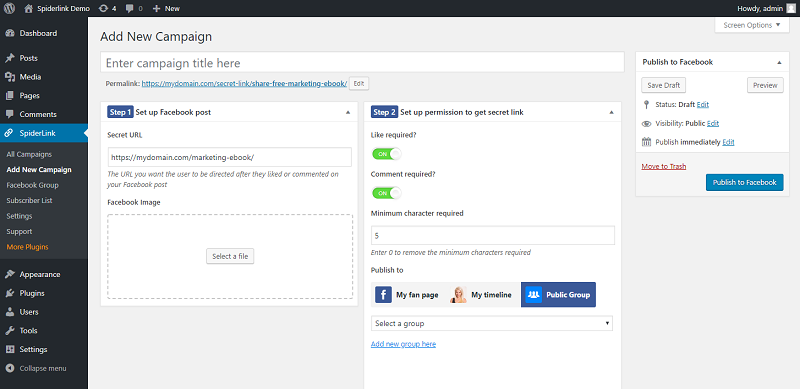
Task: Click the Minimum character required field
Action: (492, 236)
